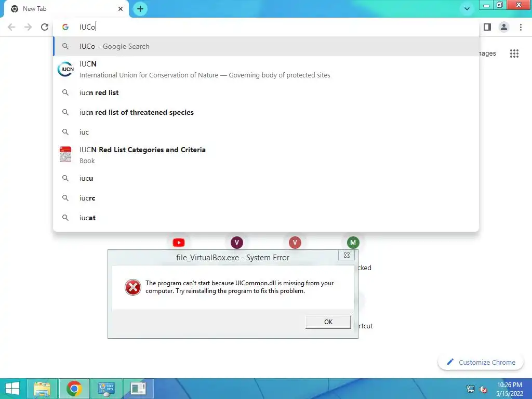
Task: Open the red V shortcut tile
Action: click(295, 243)
